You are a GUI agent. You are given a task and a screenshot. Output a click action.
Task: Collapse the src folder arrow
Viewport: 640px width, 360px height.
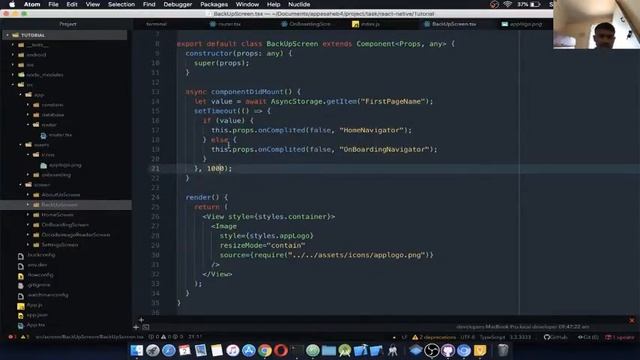point(13,85)
